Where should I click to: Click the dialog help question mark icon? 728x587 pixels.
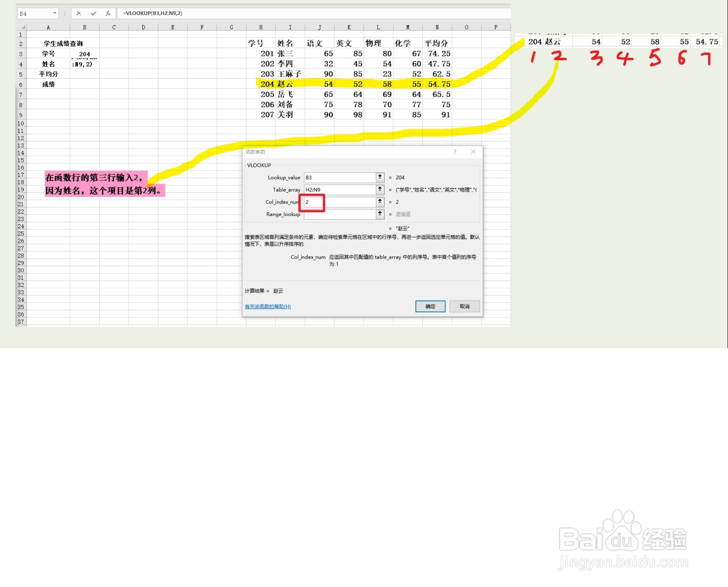(x=455, y=152)
